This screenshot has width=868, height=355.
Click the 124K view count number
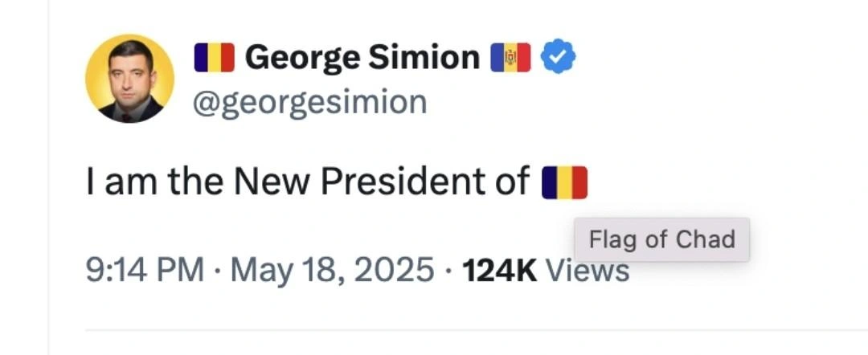pyautogui.click(x=500, y=270)
